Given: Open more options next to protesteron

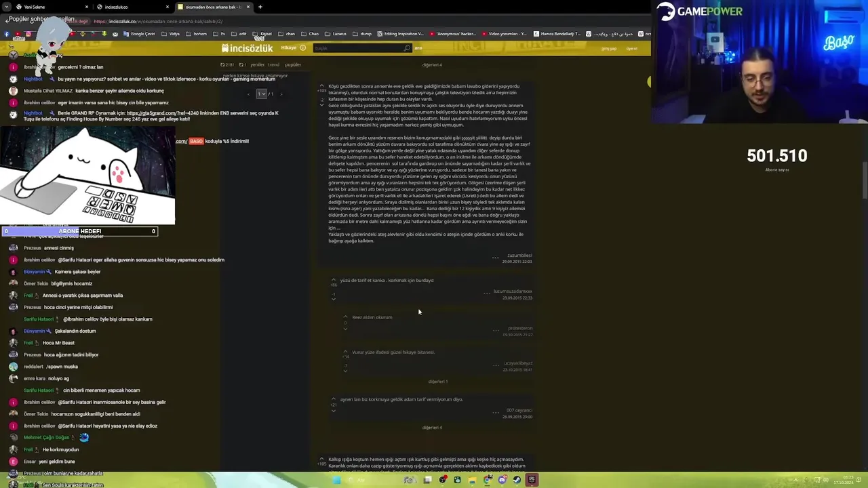Looking at the screenshot, I should (x=496, y=330).
